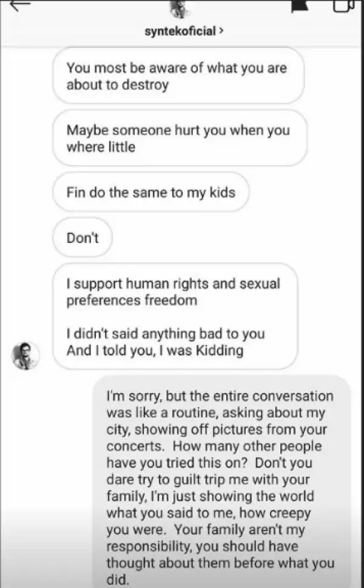Select the "Maybe someone hurt you" message
364x588 pixels.
(x=180, y=138)
